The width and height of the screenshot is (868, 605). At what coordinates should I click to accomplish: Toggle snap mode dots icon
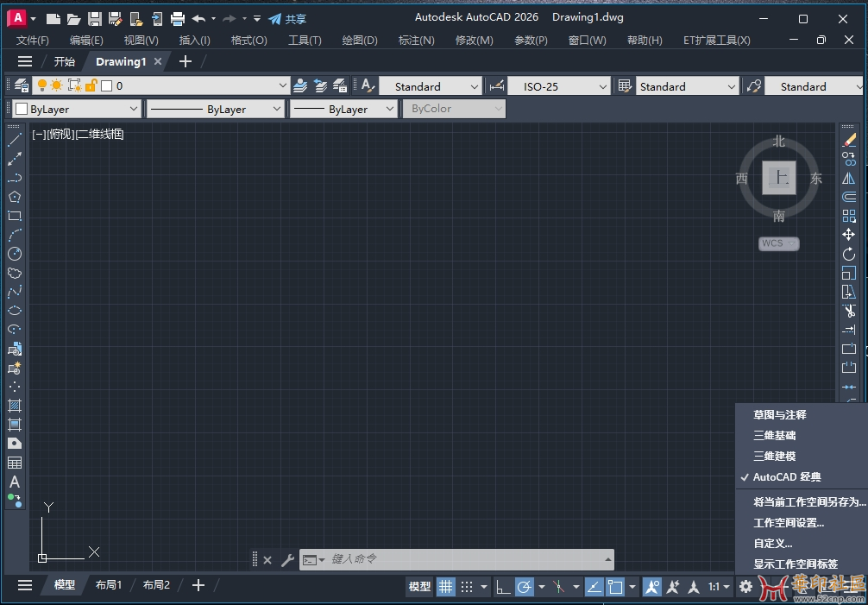click(467, 587)
